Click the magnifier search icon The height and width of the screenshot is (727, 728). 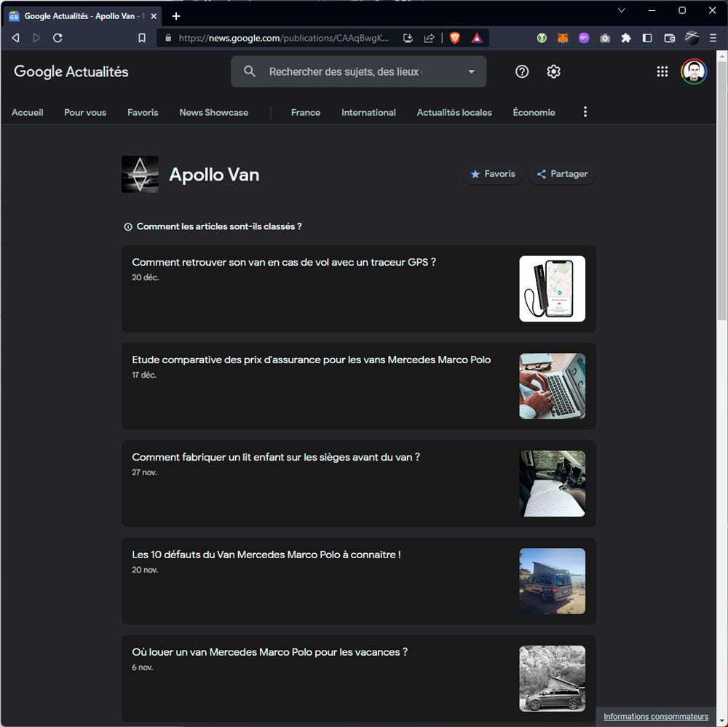click(249, 71)
